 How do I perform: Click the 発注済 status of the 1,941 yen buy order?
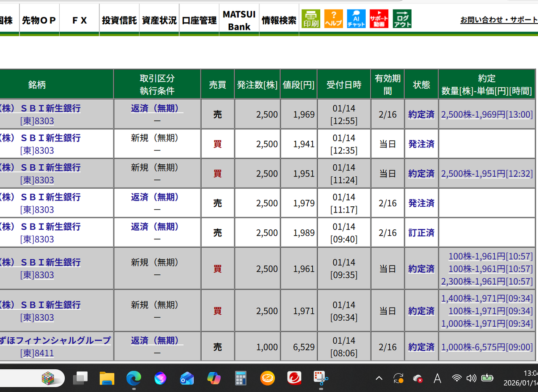(x=421, y=144)
